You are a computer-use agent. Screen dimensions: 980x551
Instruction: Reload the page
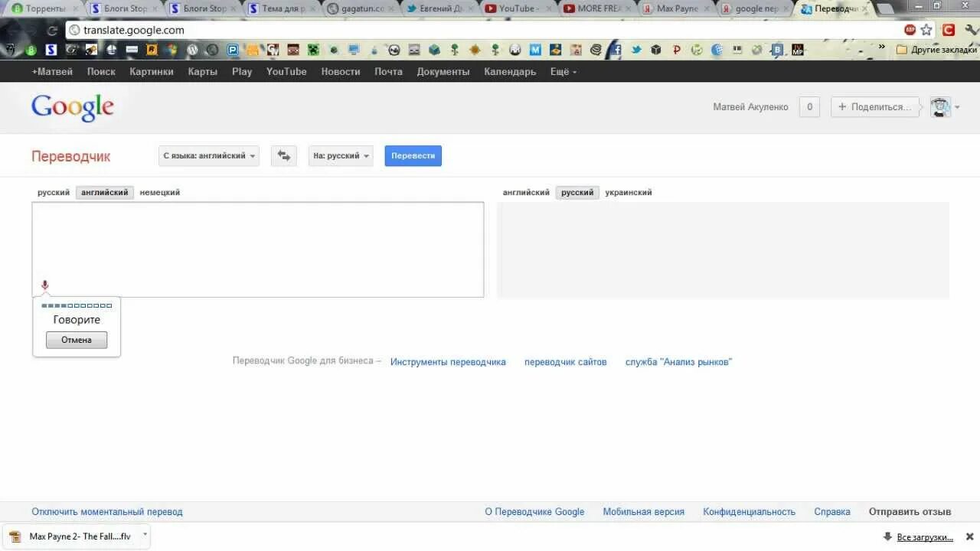click(52, 31)
